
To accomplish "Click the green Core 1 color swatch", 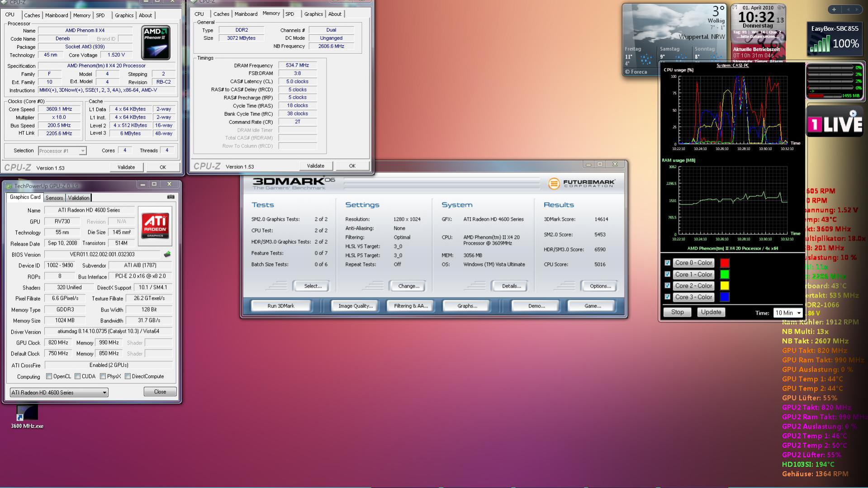I will tap(725, 275).
